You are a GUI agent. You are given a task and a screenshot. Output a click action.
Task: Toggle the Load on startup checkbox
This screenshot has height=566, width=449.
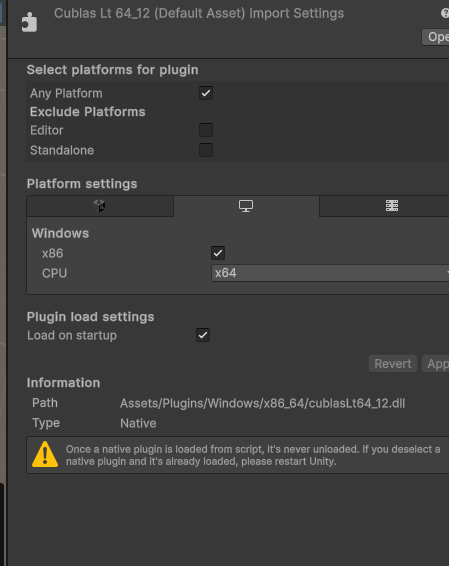click(203, 335)
